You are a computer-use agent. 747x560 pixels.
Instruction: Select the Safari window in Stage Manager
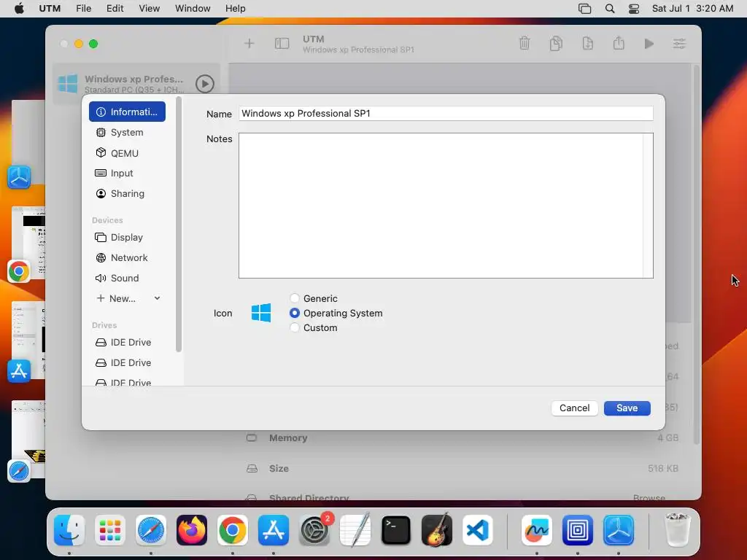click(x=28, y=439)
